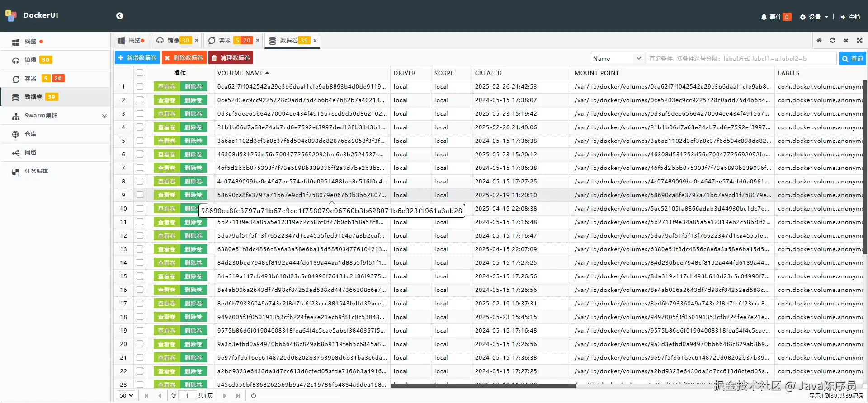The image size is (868, 403).
Task: Click the DockerUI logo
Action: coord(11,15)
